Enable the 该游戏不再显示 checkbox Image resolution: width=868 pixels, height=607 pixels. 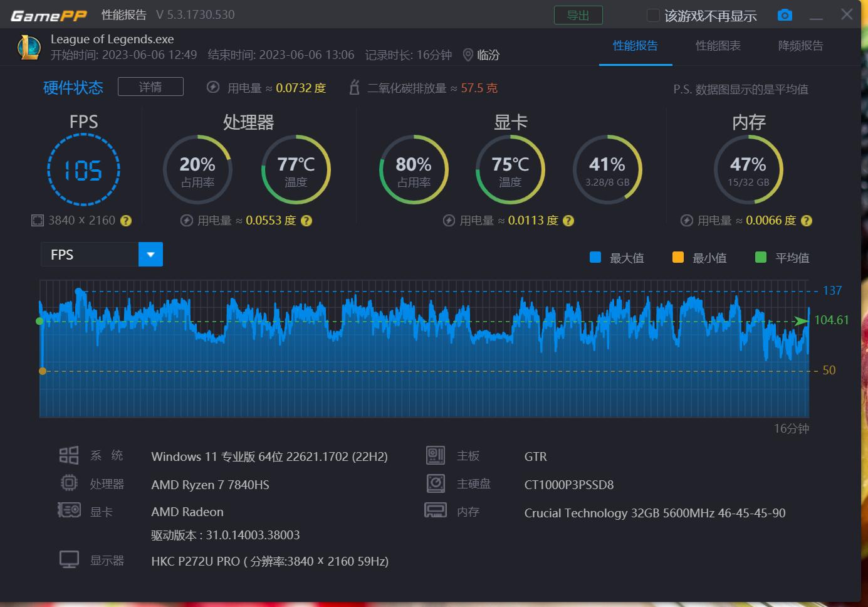click(654, 14)
